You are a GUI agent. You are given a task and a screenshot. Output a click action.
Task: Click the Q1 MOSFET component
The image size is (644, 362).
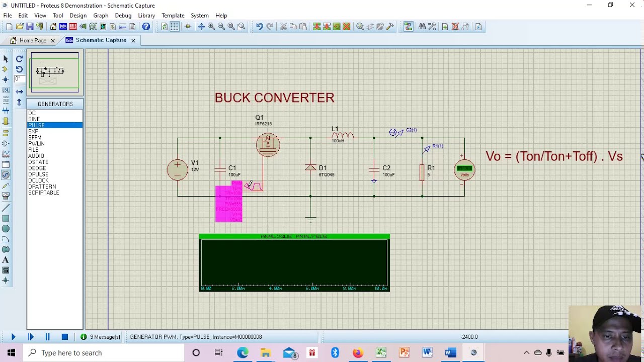(x=268, y=144)
